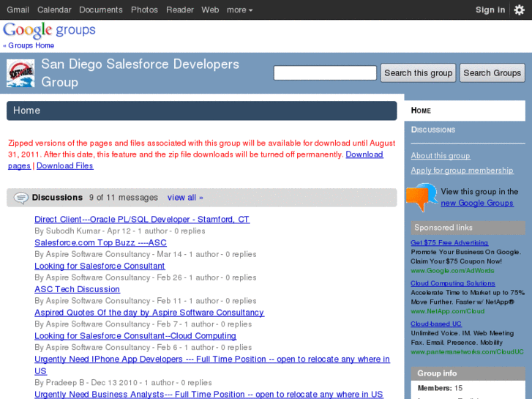Select Home in the sidebar
Screen dimensions: 532x399
[x=465, y=111]
